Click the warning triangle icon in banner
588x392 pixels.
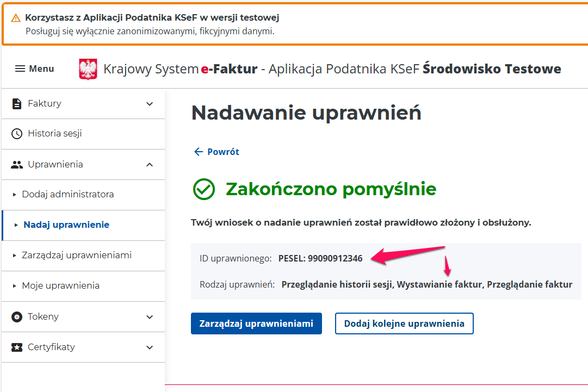pyautogui.click(x=16, y=18)
